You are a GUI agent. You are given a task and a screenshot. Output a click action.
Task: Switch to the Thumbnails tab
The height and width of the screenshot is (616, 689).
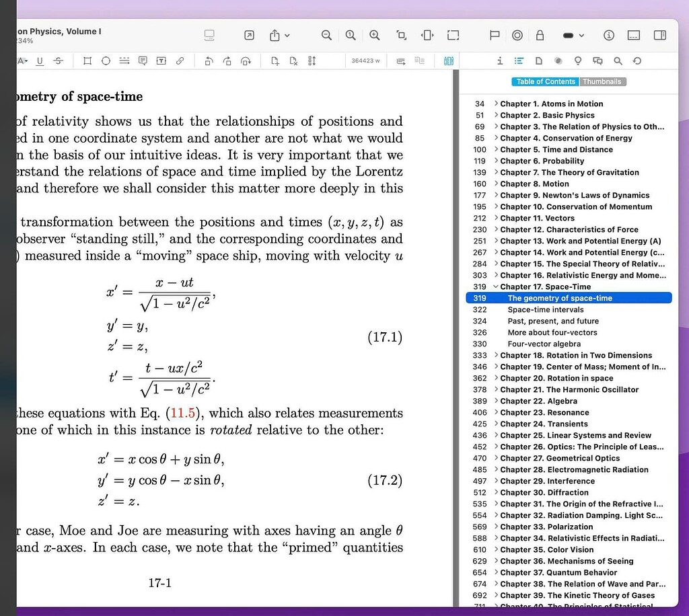(602, 81)
